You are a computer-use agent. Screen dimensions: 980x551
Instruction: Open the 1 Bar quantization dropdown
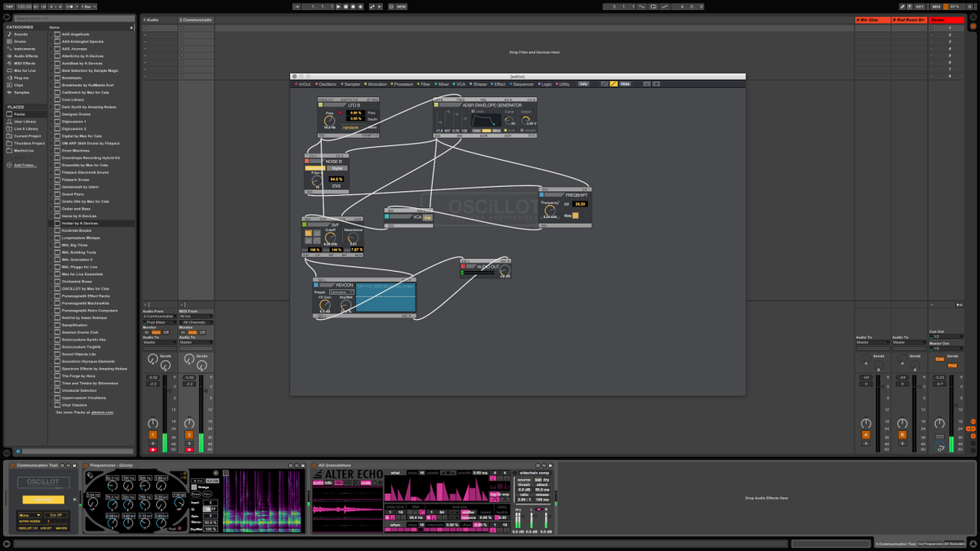point(88,7)
